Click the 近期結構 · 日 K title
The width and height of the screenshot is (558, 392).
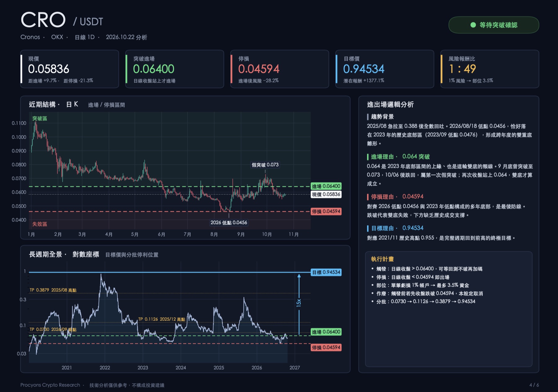pyautogui.click(x=53, y=104)
